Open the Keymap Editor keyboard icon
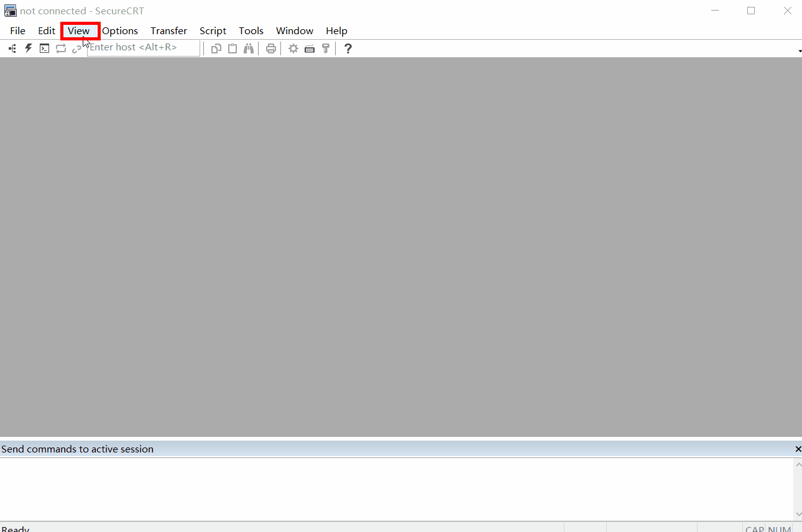802x532 pixels. click(x=310, y=48)
